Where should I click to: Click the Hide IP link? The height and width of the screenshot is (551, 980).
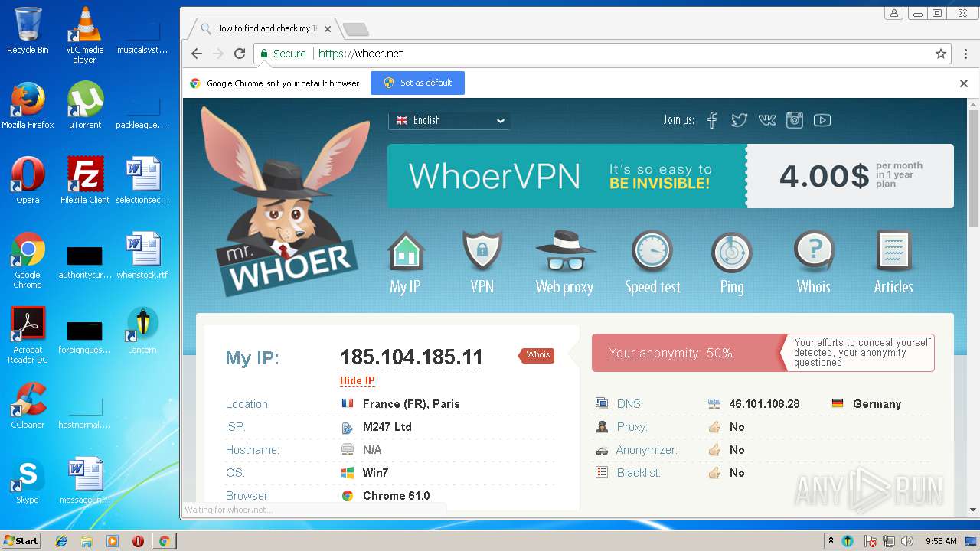358,380
